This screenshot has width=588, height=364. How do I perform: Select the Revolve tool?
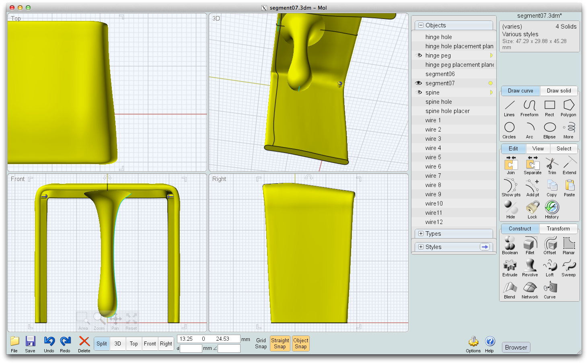(530, 267)
